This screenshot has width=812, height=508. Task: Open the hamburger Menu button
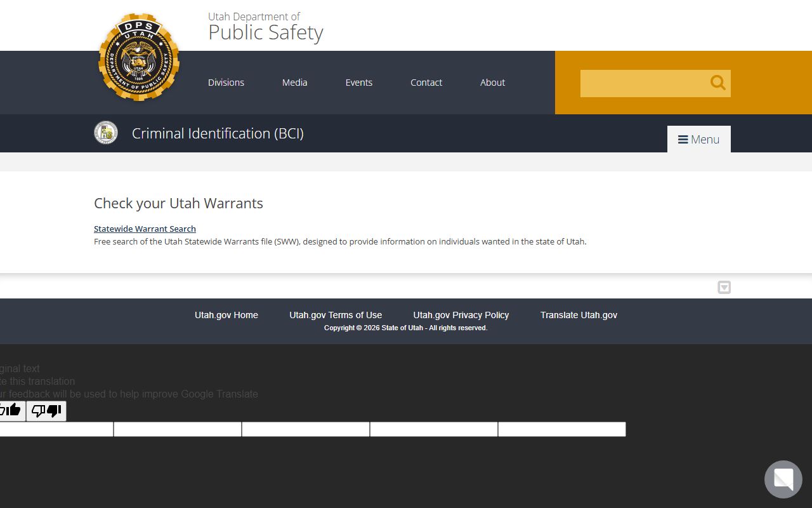click(x=698, y=139)
